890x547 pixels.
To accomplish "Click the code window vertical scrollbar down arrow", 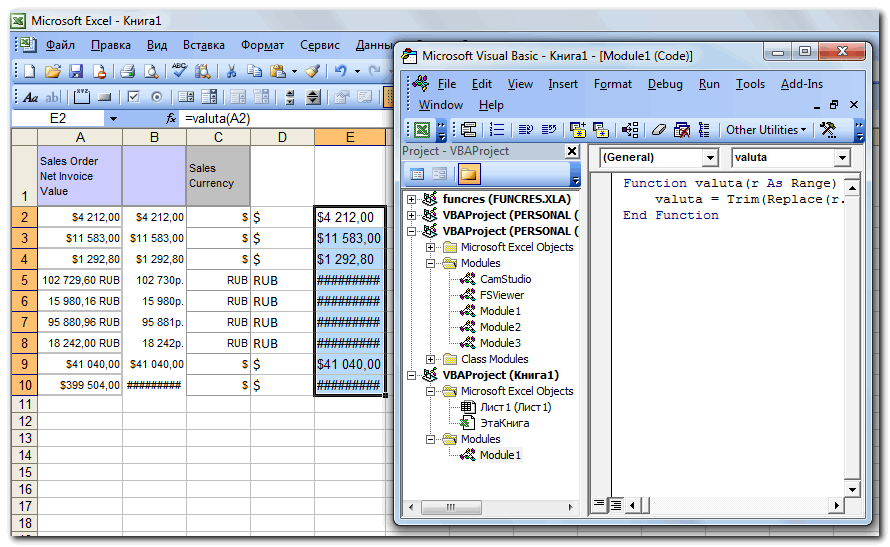I will pos(852,489).
